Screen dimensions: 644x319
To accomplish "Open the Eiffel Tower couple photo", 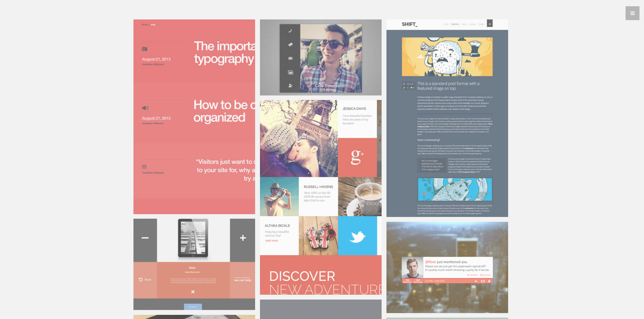I will point(299,138).
